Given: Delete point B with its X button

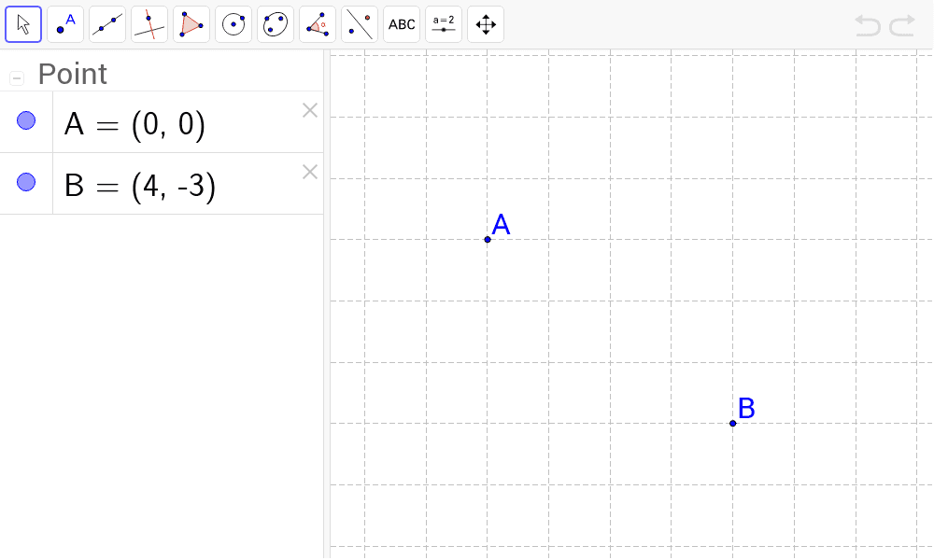Looking at the screenshot, I should 310,172.
